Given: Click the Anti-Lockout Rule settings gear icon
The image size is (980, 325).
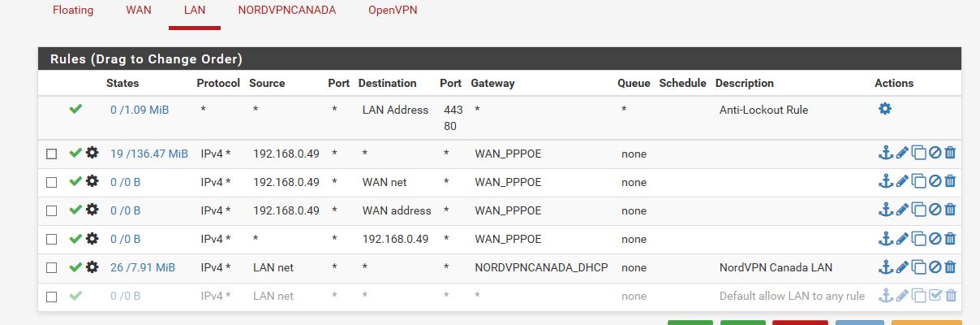Looking at the screenshot, I should click(x=885, y=109).
